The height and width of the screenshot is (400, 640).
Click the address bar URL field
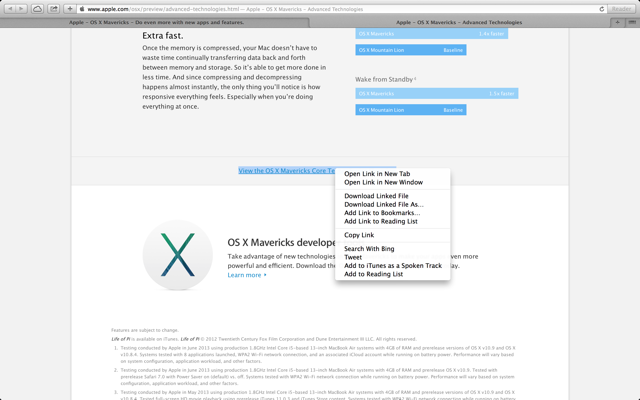point(341,9)
